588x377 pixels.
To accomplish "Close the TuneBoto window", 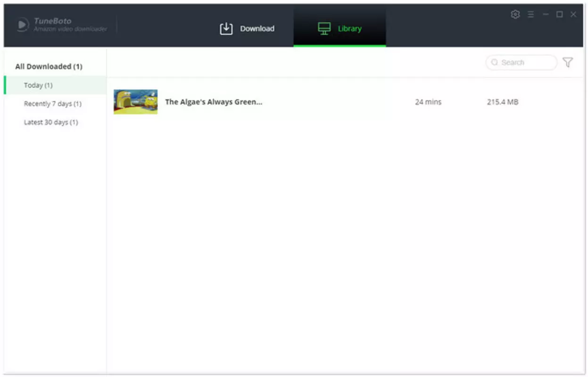I will pyautogui.click(x=573, y=15).
